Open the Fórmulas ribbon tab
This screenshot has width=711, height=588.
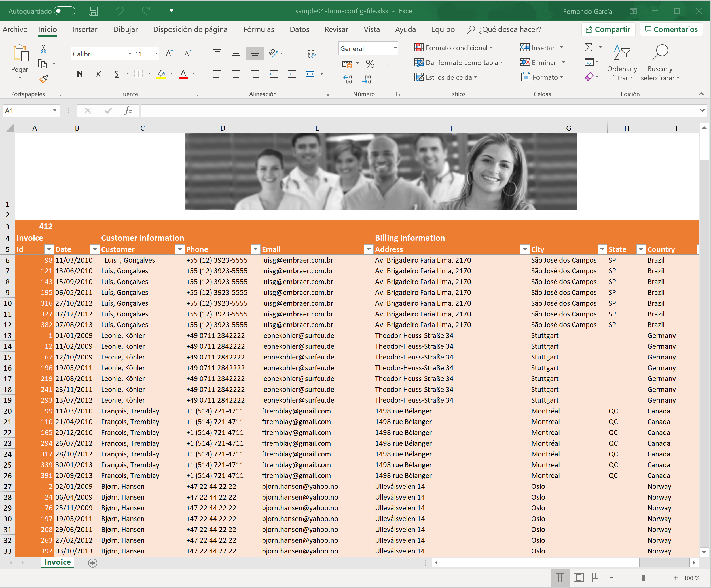[x=259, y=29]
